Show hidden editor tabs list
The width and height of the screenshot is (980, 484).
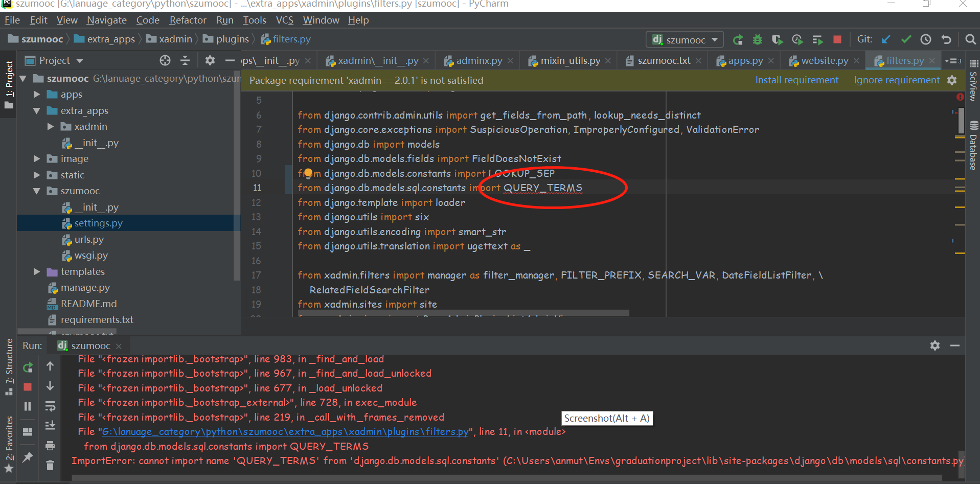(x=953, y=60)
